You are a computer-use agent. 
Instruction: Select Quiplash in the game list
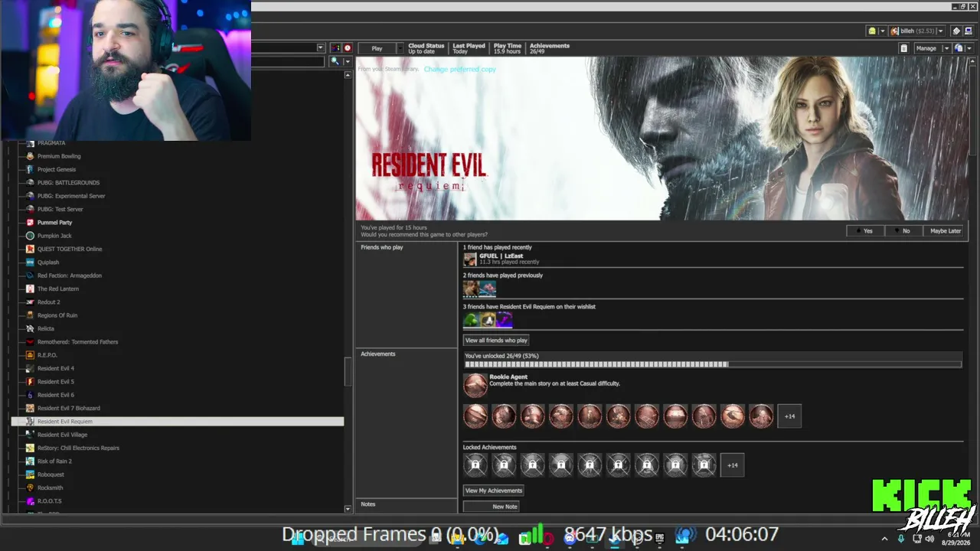(x=48, y=262)
